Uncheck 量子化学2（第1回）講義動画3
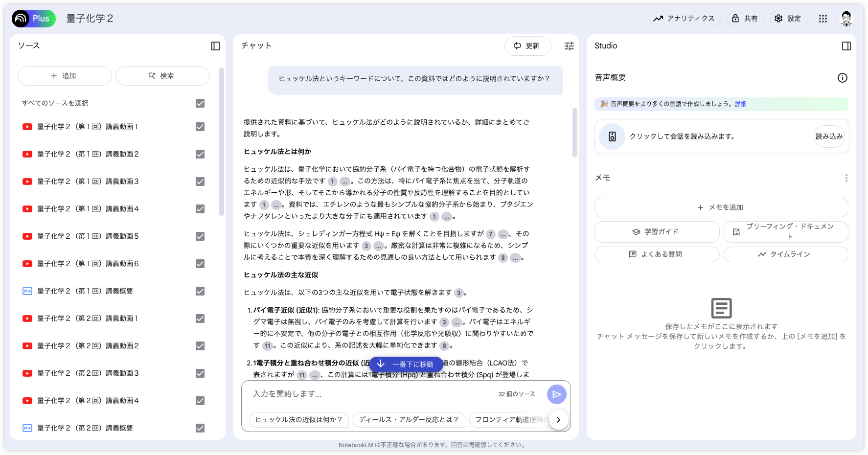 click(200, 182)
